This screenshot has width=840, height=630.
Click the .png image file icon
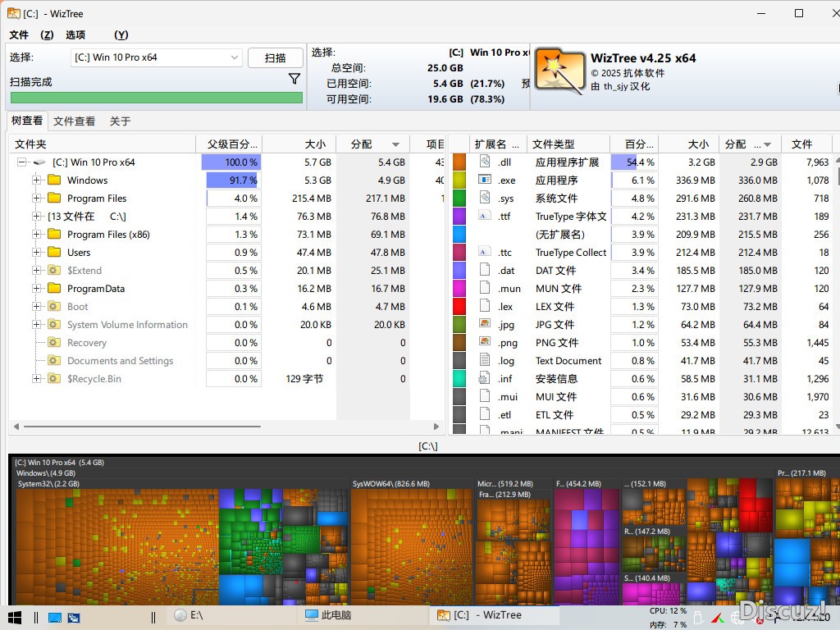(x=485, y=342)
